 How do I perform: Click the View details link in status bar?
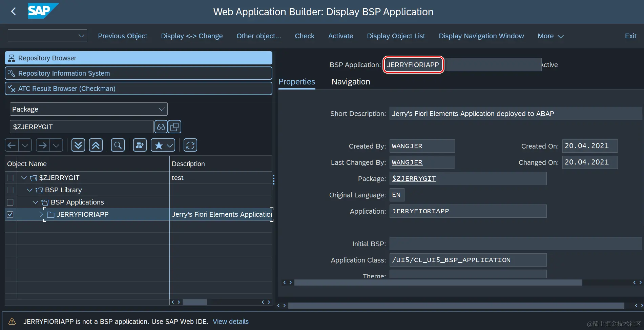point(230,322)
